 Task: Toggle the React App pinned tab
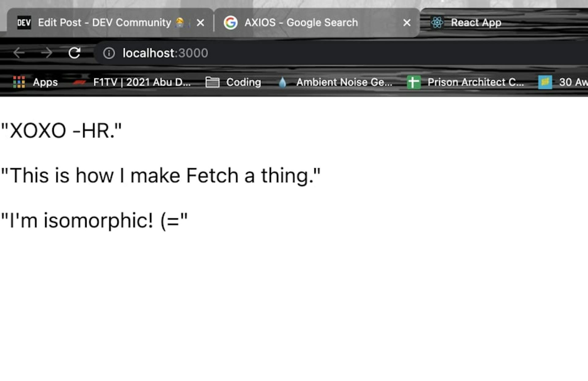[475, 22]
